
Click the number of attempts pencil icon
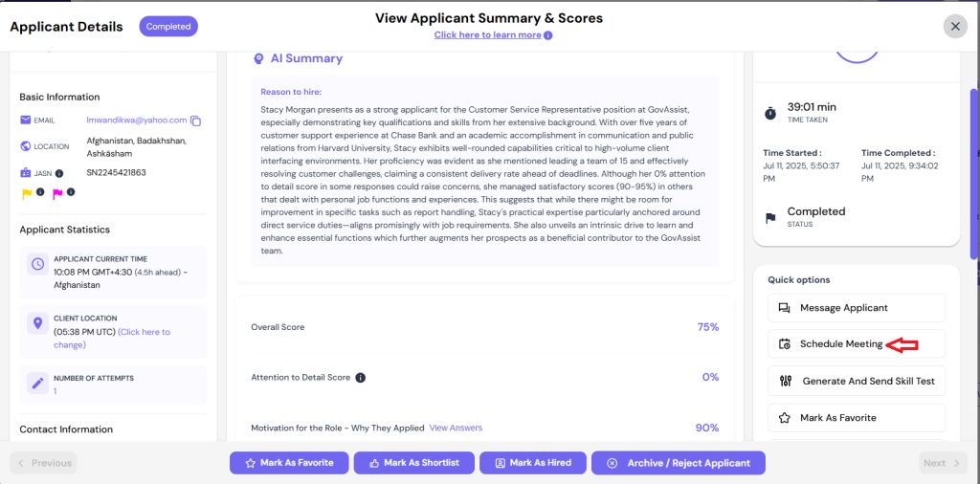37,383
